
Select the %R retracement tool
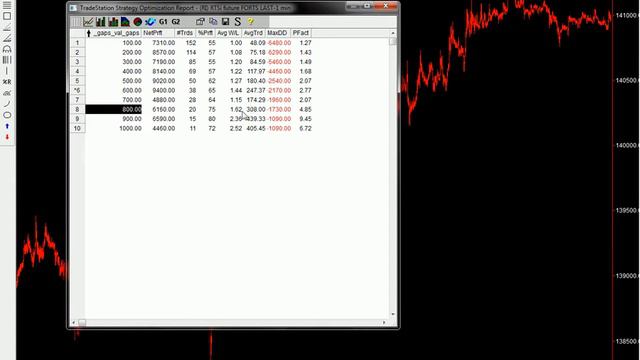[7, 82]
